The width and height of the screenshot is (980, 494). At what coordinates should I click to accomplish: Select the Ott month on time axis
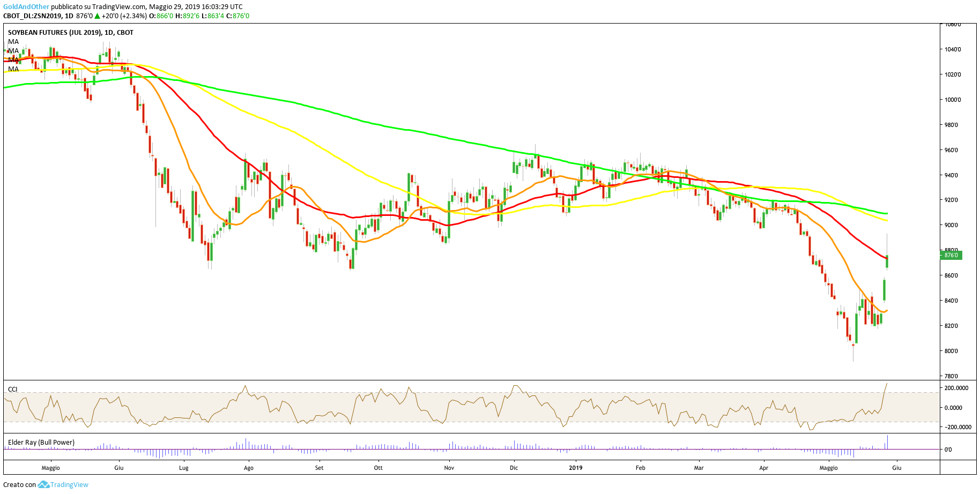tap(378, 468)
